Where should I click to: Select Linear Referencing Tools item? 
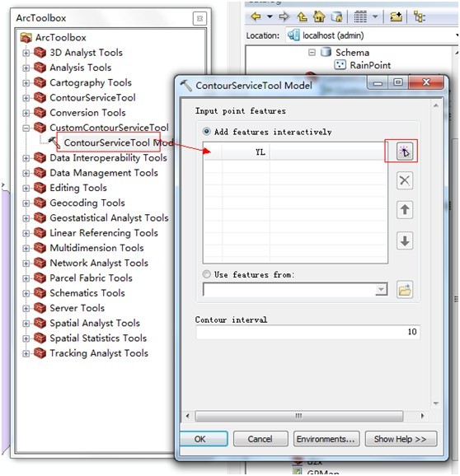click(104, 233)
